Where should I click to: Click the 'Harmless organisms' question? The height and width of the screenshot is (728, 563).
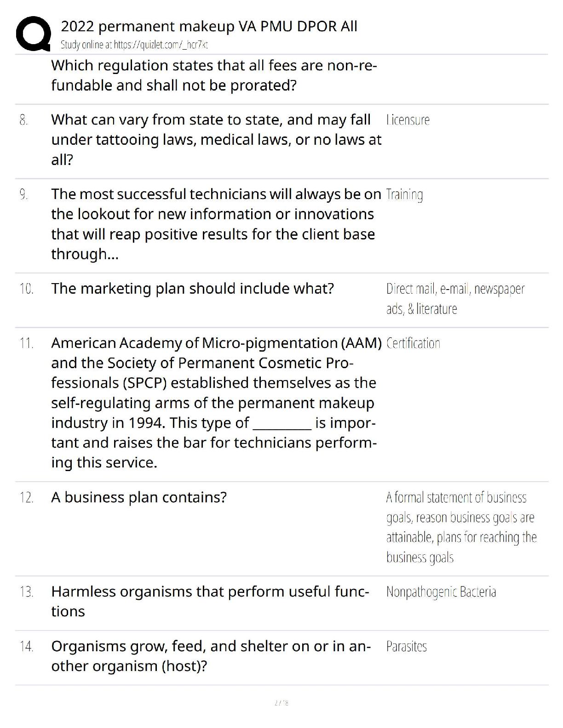coord(210,601)
